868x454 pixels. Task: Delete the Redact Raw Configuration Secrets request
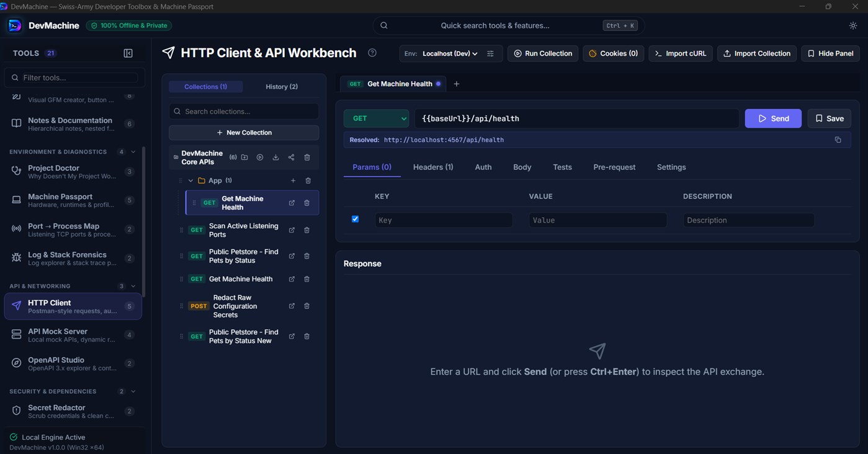pos(306,306)
